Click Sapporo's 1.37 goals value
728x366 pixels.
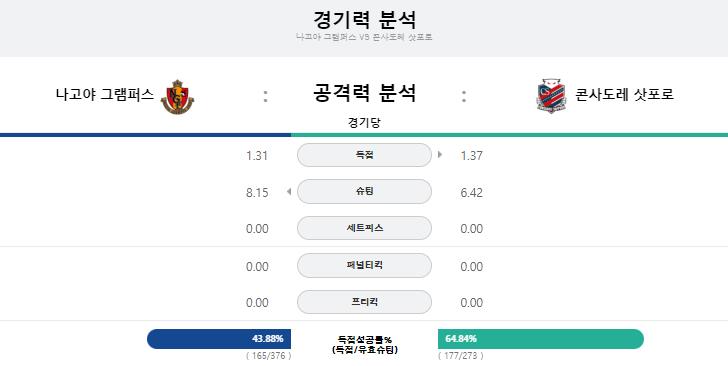(x=472, y=156)
